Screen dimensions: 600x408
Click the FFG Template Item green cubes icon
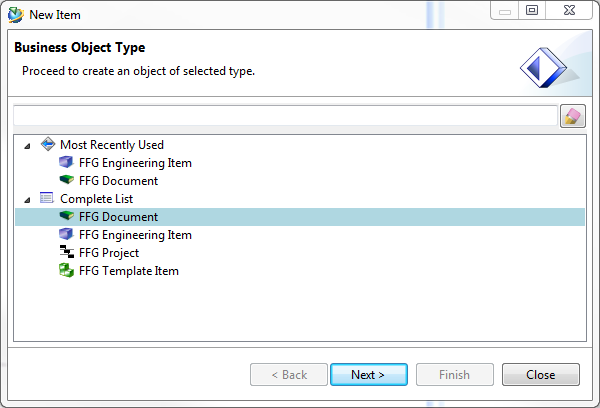tap(67, 270)
